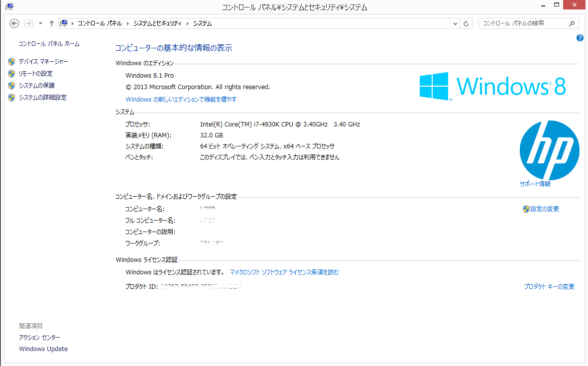Expand the chevron after コントロール パネル breadcrumb
Image resolution: width=588 pixels, height=366 pixels.
[128, 23]
